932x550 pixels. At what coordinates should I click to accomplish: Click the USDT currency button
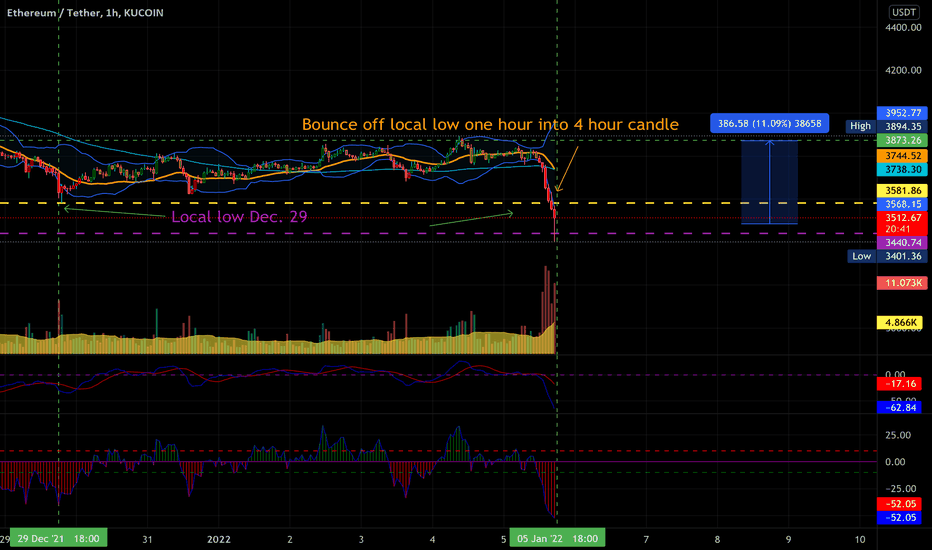pos(903,12)
